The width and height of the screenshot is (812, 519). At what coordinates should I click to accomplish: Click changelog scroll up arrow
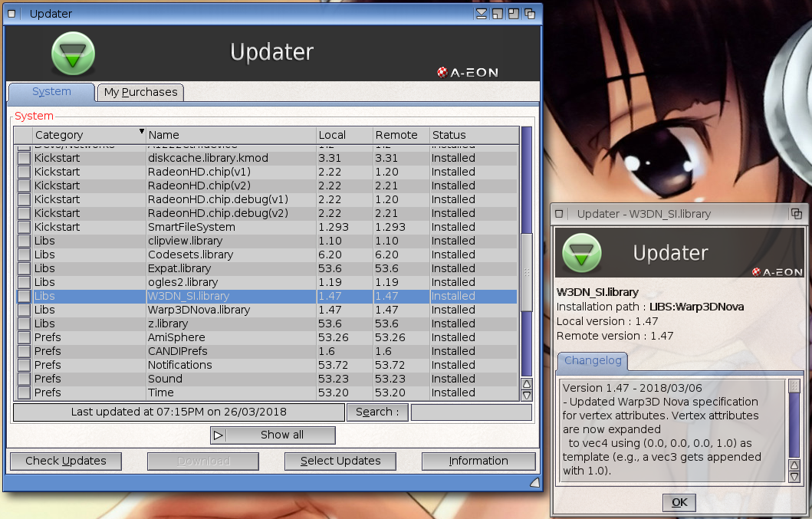pos(794,465)
